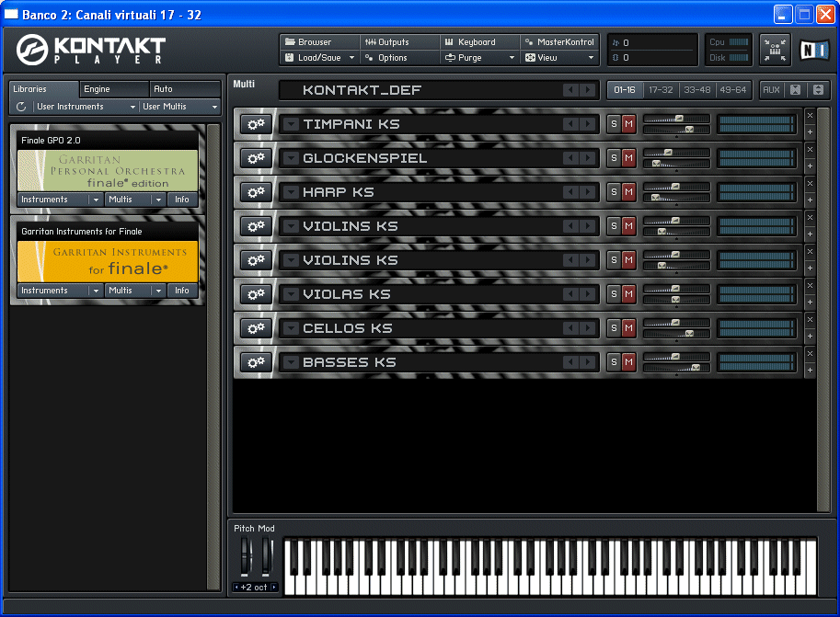840x617 pixels.
Task: Open edit mode gears for BASSES KS
Action: coord(256,362)
